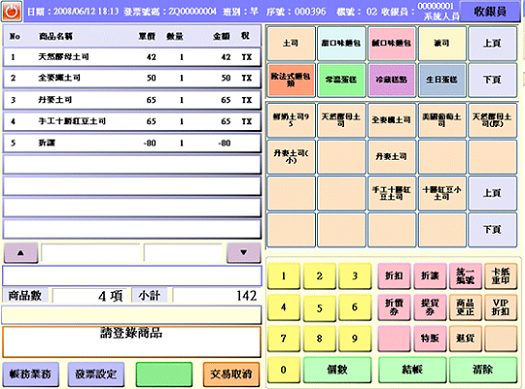Tap keypad digit 1

coord(284,276)
